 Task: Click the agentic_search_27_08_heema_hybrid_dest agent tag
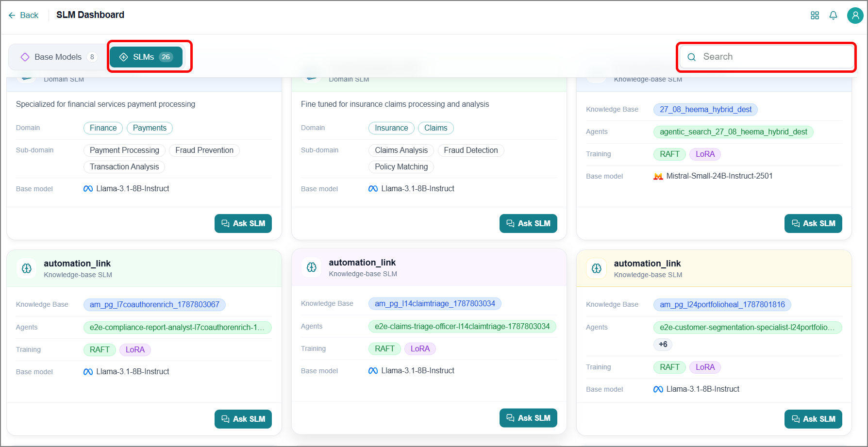[x=733, y=132]
